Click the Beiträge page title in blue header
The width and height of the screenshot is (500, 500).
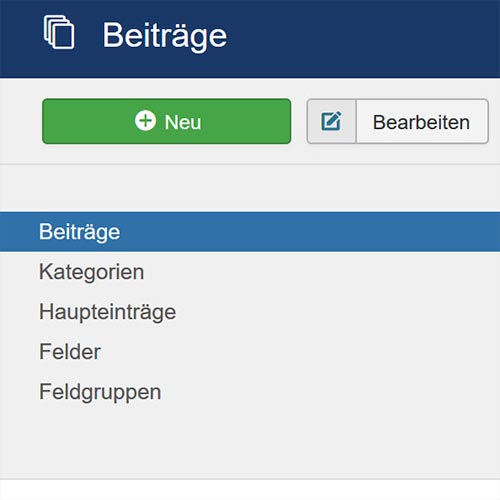click(165, 36)
